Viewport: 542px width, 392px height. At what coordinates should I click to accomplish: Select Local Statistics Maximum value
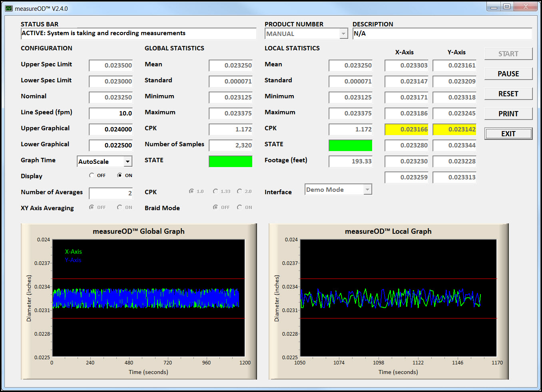pos(351,113)
